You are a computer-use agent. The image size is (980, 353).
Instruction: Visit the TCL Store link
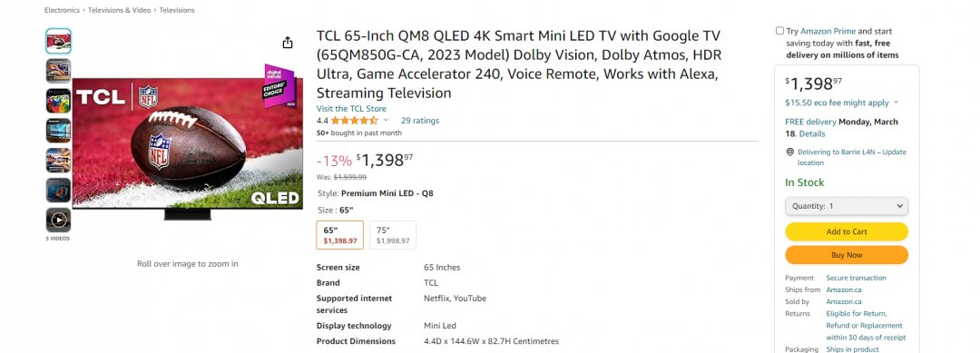[x=351, y=109]
